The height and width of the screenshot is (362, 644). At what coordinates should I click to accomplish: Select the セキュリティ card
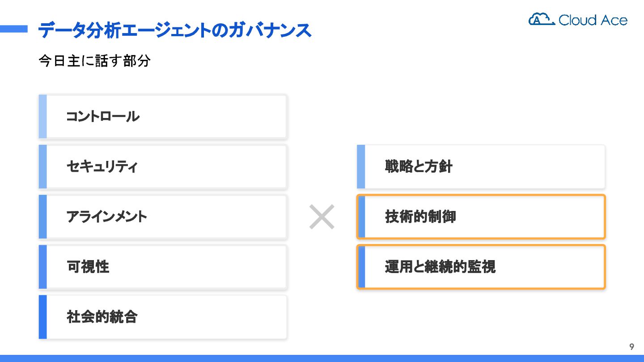point(163,167)
